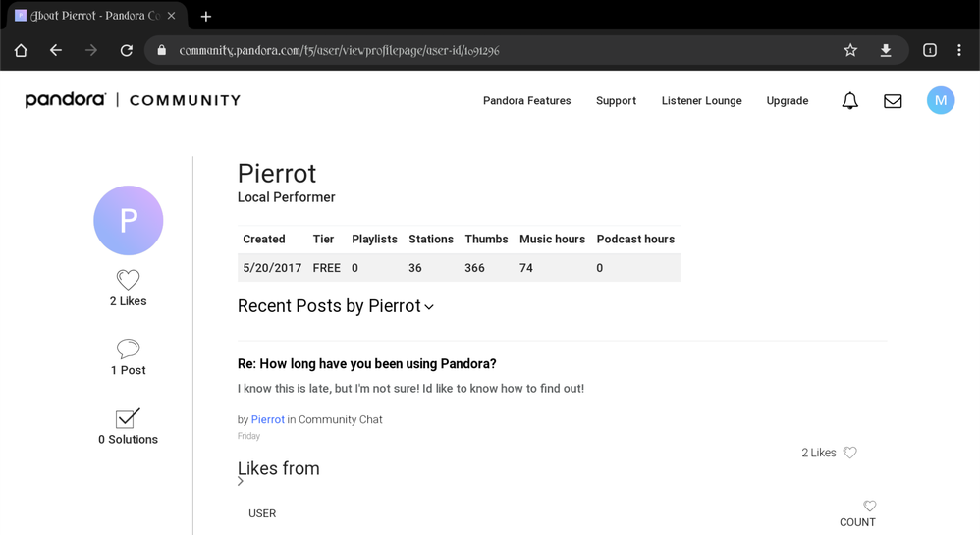The height and width of the screenshot is (535, 980).
Task: Open the Pierrot author link
Action: tap(268, 419)
